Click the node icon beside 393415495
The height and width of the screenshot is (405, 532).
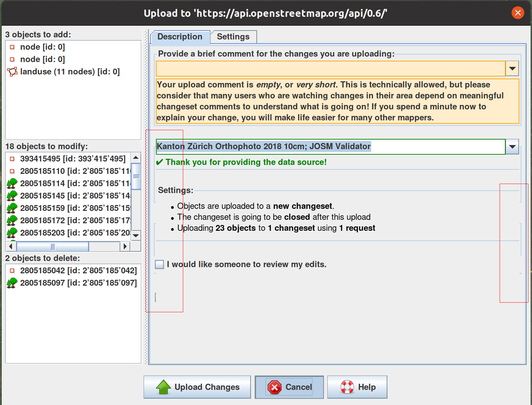click(12, 159)
